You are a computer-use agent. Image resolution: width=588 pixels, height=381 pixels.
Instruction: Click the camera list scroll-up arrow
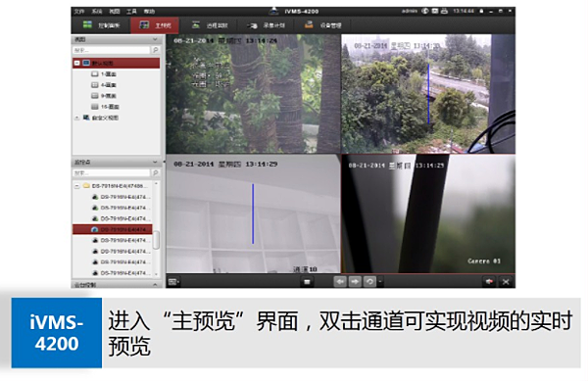[157, 184]
